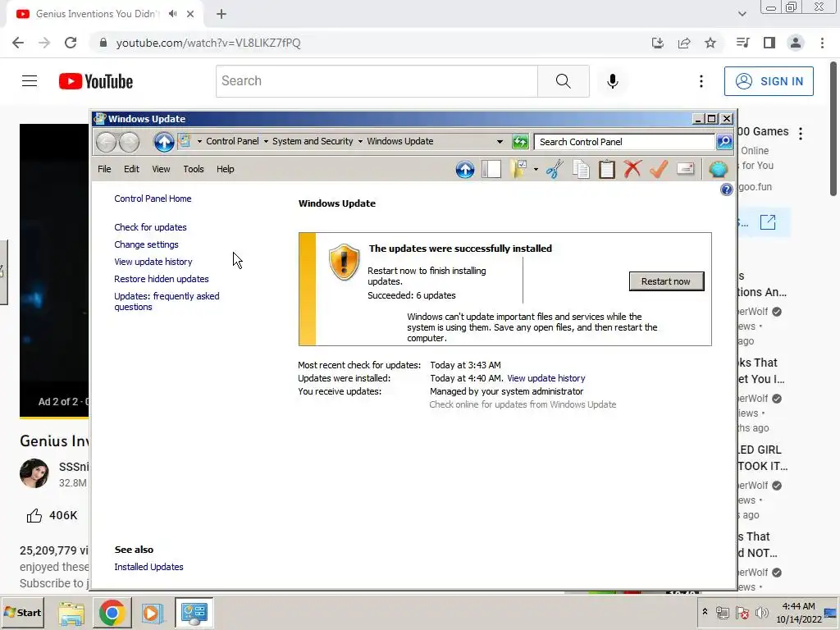Screen dimensions: 840x630
Task: Open Windows Update help question icon
Action: (727, 189)
